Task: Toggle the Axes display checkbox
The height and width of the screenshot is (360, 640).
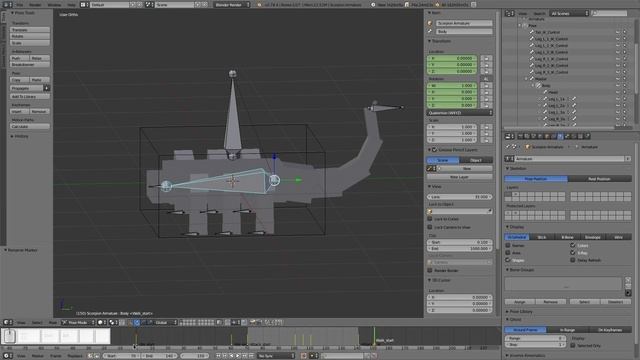Action: (508, 253)
